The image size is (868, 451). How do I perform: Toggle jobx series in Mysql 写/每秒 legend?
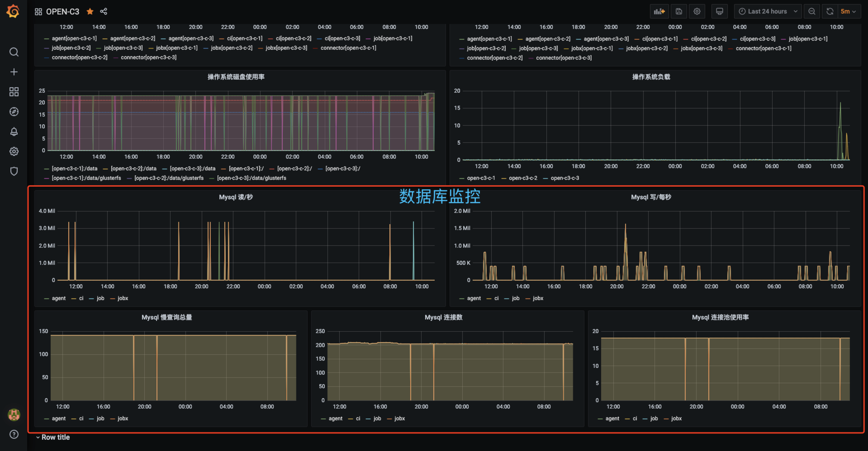pos(538,298)
